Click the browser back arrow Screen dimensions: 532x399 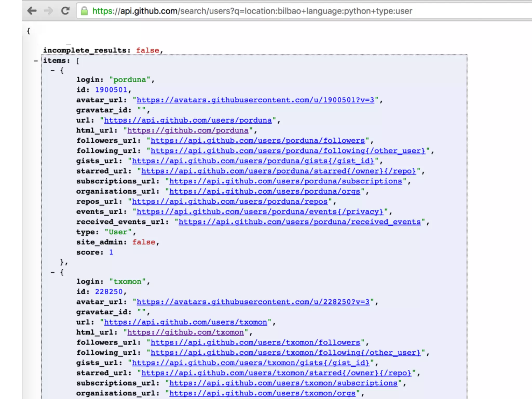coord(32,11)
